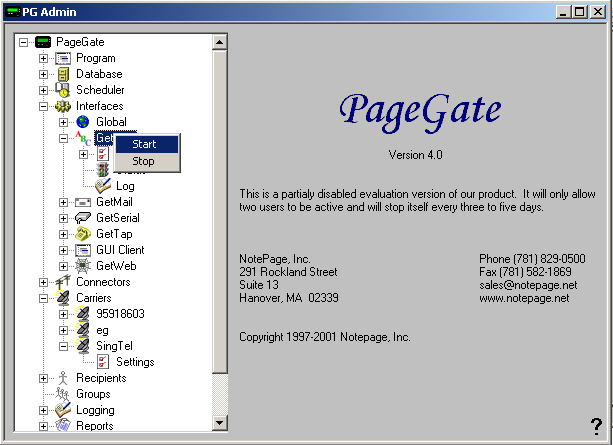The width and height of the screenshot is (613, 445).
Task: Expand the Reports node
Action: [43, 426]
